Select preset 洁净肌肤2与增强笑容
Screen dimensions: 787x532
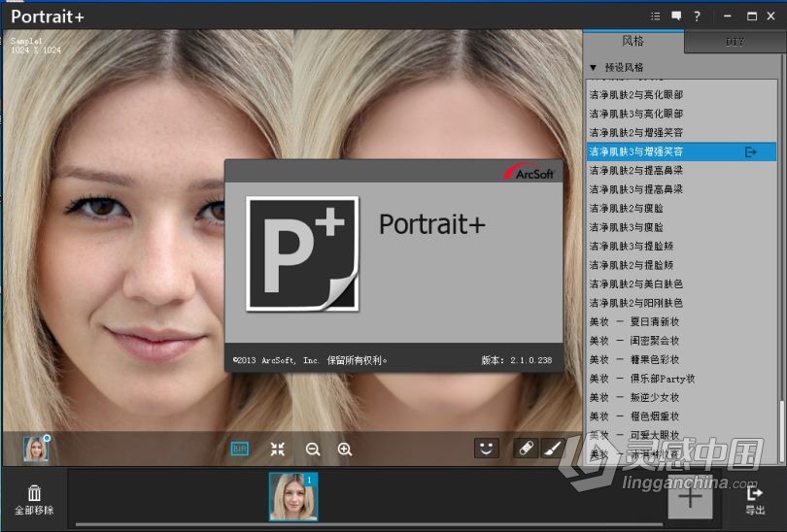pyautogui.click(x=681, y=133)
